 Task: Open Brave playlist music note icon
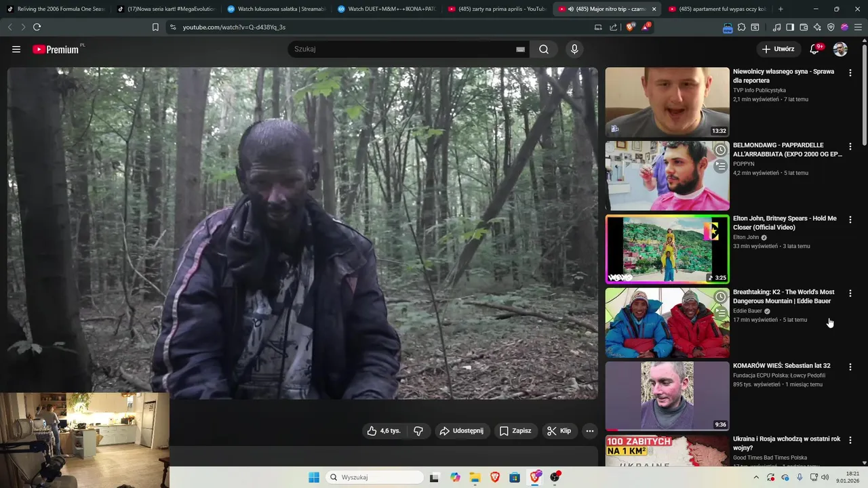click(776, 27)
